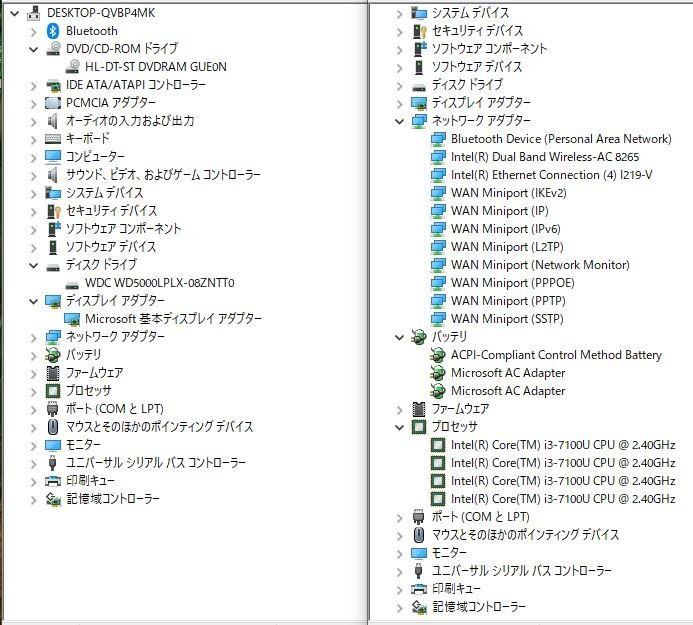Image resolution: width=693 pixels, height=625 pixels.
Task: Collapse the DVD/CD-ROM ドライブ category
Action: pos(34,49)
